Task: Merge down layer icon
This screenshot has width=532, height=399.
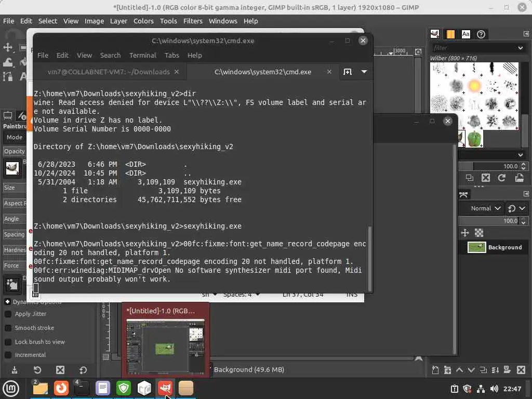Action: pyautogui.click(x=495, y=370)
